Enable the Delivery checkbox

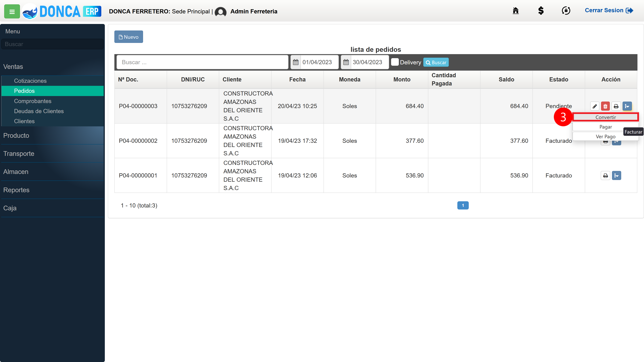click(395, 62)
